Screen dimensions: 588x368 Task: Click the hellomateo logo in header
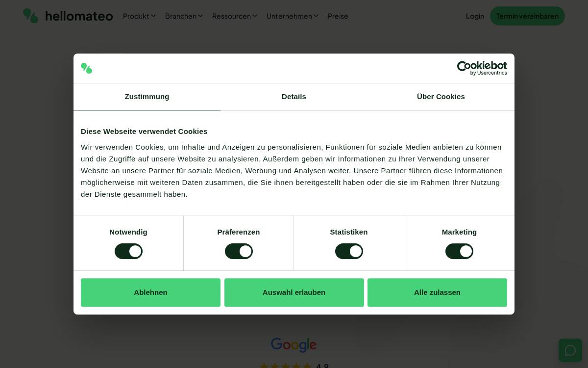click(68, 16)
